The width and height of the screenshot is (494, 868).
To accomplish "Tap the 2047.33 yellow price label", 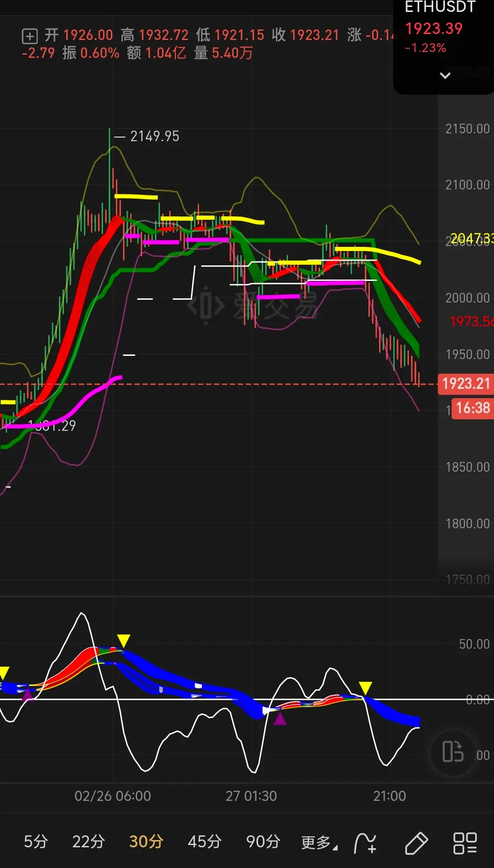I will point(471,238).
